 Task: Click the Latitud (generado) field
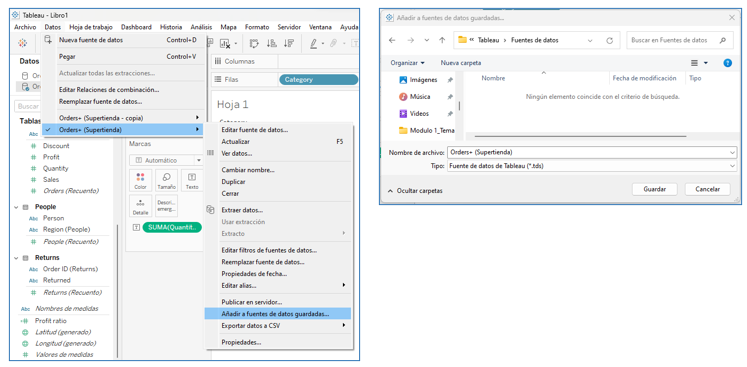[63, 332]
